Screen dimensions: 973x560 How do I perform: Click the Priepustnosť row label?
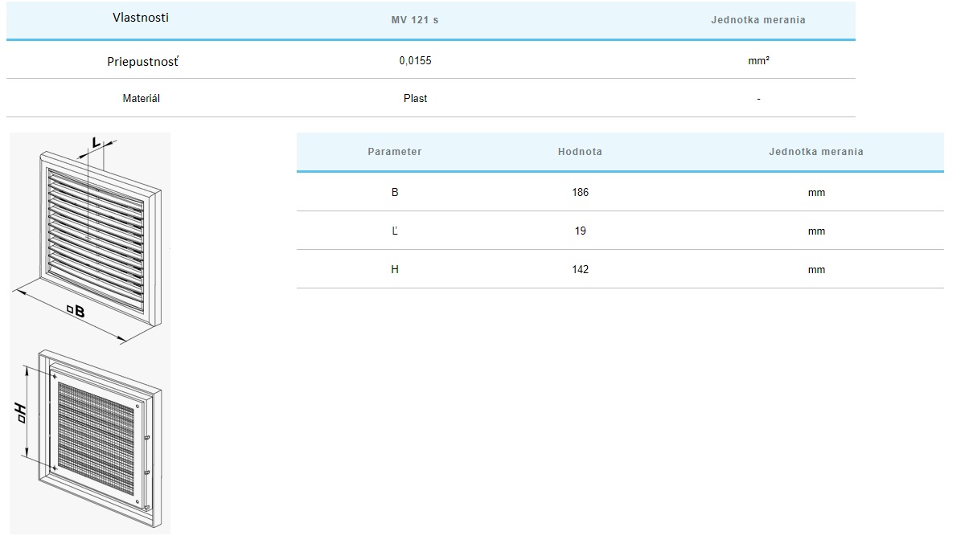tap(142, 61)
